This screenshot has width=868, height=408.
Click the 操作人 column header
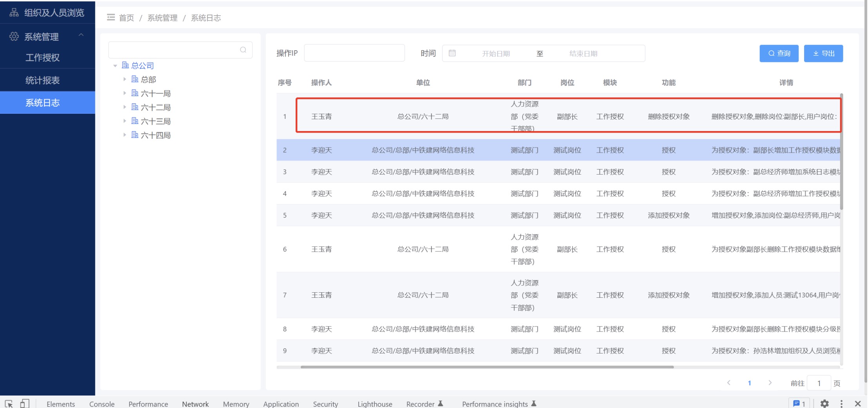(321, 82)
